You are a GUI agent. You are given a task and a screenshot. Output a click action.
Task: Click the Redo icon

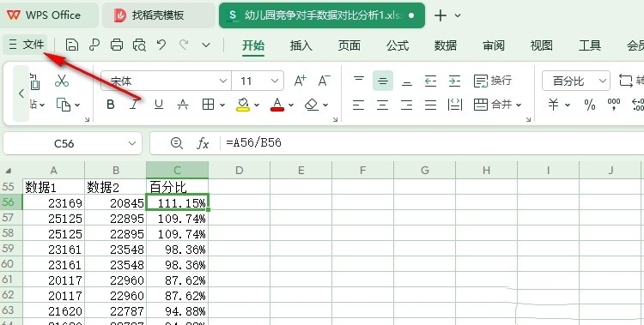(x=184, y=45)
